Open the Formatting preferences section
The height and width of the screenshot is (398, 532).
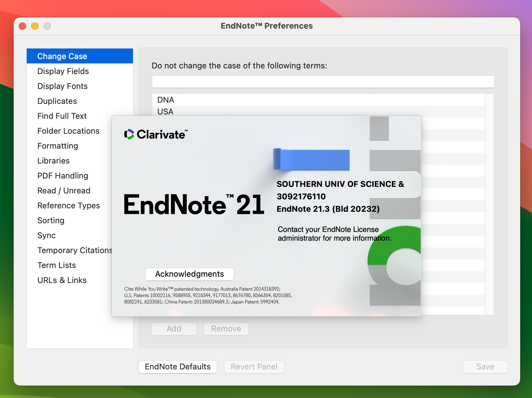58,146
